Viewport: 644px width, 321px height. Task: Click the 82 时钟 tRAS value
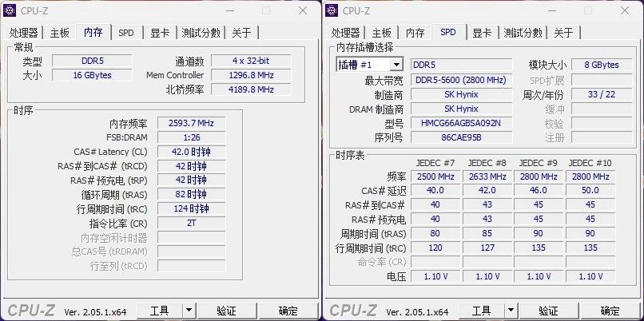(191, 194)
